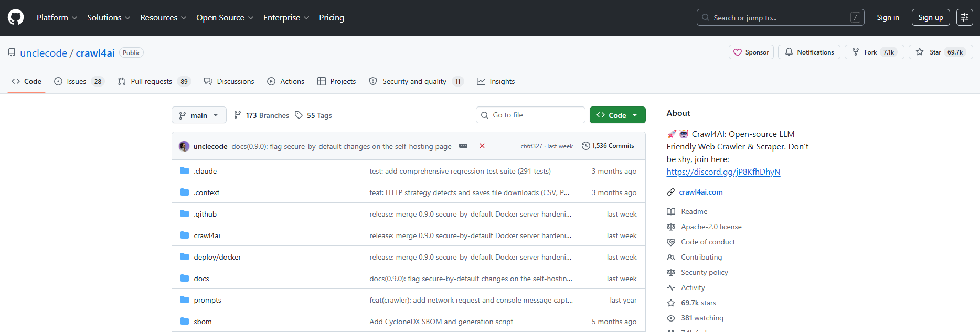Open the crawl4ai folder

207,235
